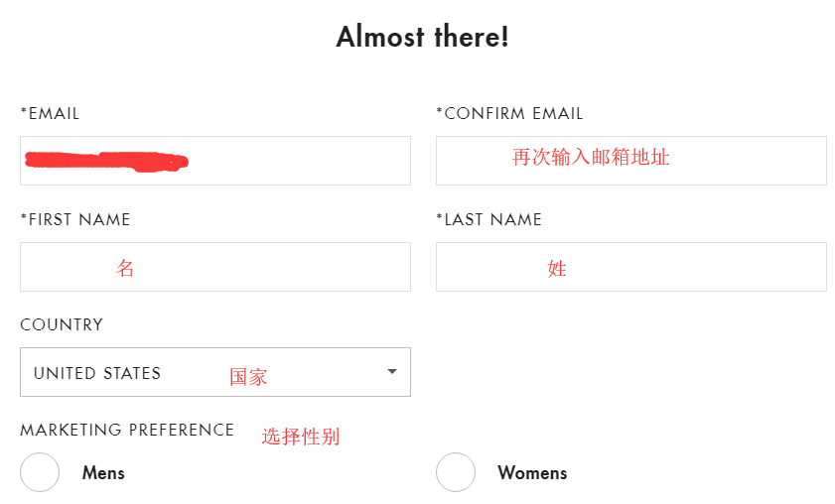835x504 pixels.
Task: Click the "Almost there!" heading
Action: tap(422, 38)
